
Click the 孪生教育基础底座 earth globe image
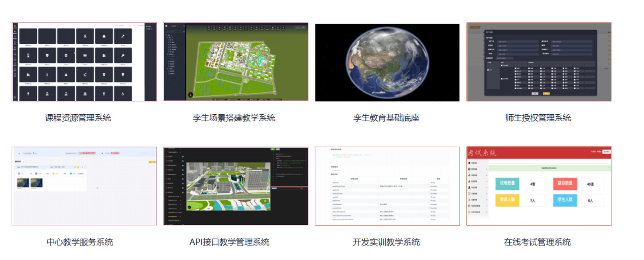pyautogui.click(x=387, y=62)
